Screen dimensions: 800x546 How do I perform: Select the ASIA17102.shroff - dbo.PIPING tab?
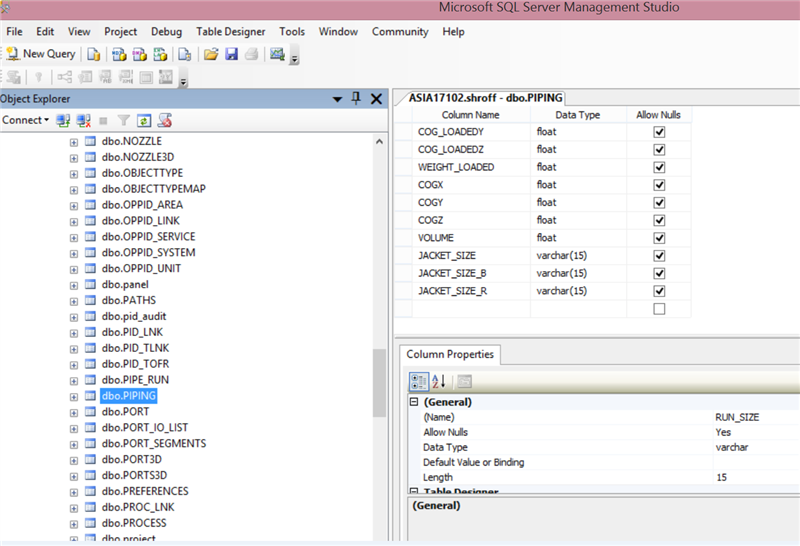[x=485, y=98]
